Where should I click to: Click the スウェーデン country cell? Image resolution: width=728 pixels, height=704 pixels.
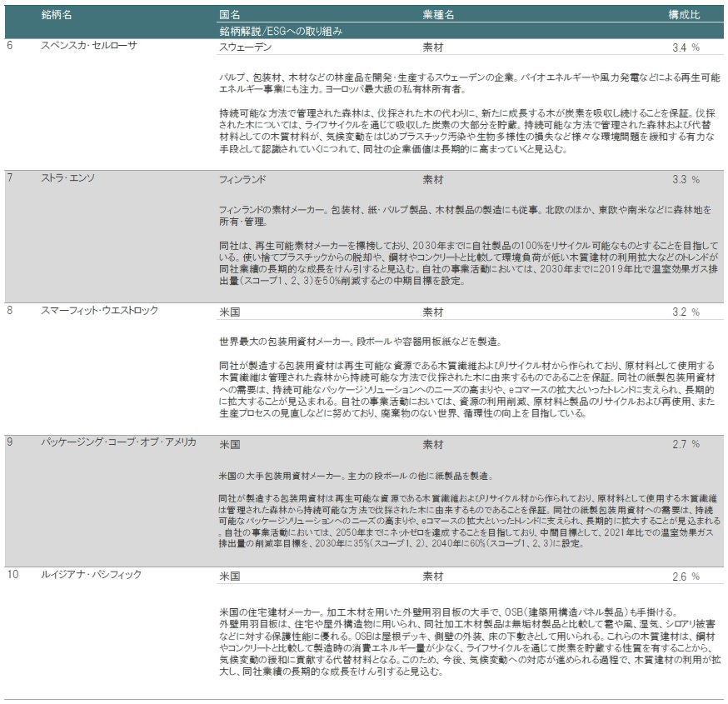(x=242, y=47)
